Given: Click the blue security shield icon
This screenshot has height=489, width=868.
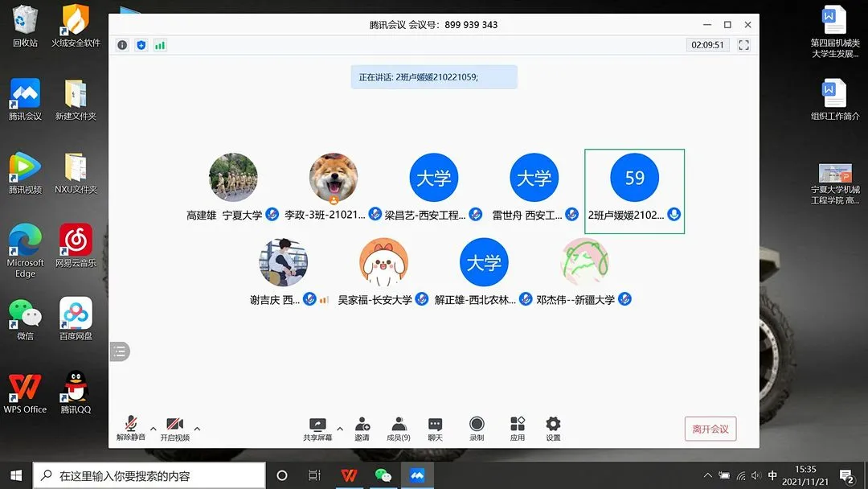Looking at the screenshot, I should pyautogui.click(x=141, y=45).
